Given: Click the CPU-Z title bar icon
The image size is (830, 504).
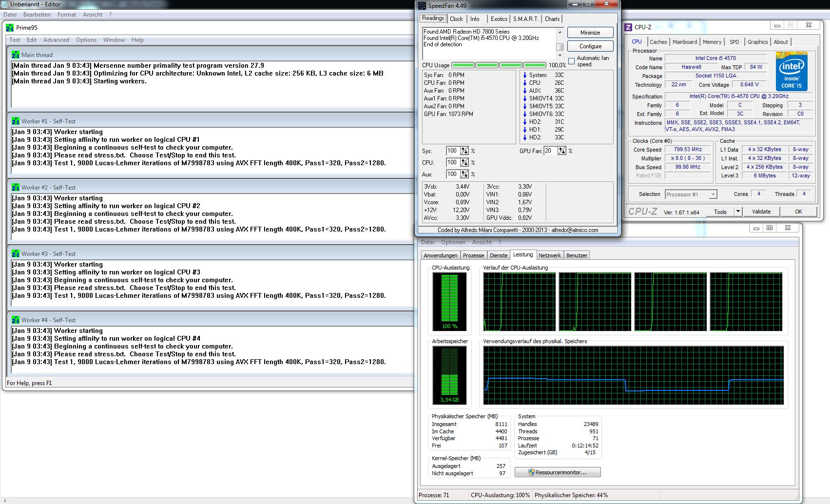Looking at the screenshot, I should coord(629,27).
